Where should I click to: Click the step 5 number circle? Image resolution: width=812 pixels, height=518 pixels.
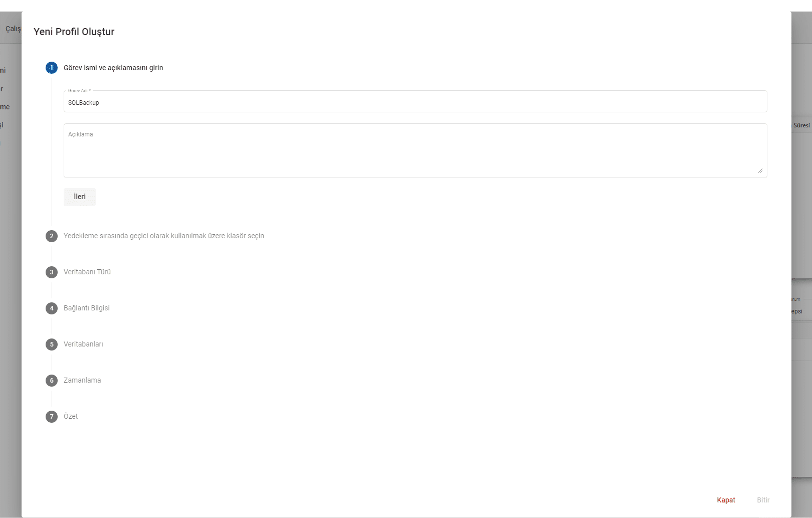(52, 344)
